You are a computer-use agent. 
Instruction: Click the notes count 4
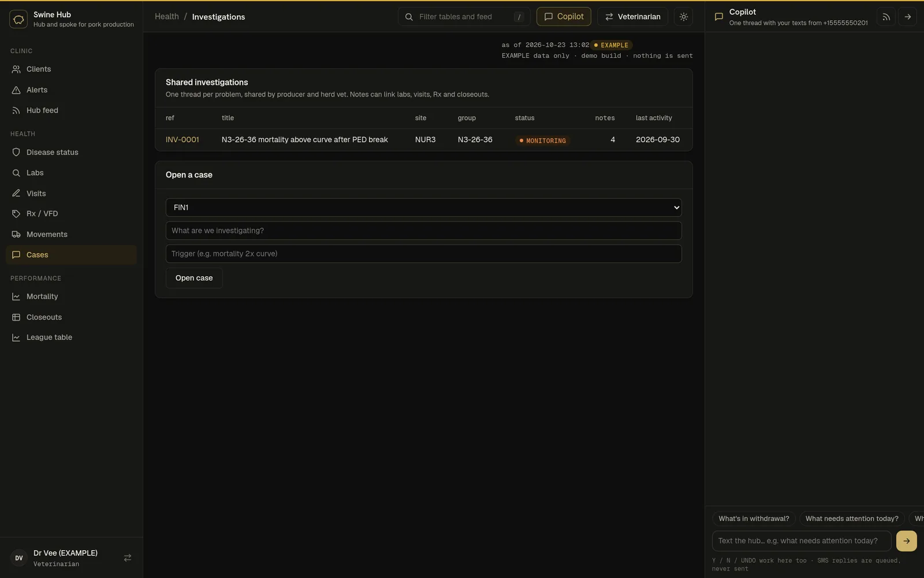click(x=613, y=140)
